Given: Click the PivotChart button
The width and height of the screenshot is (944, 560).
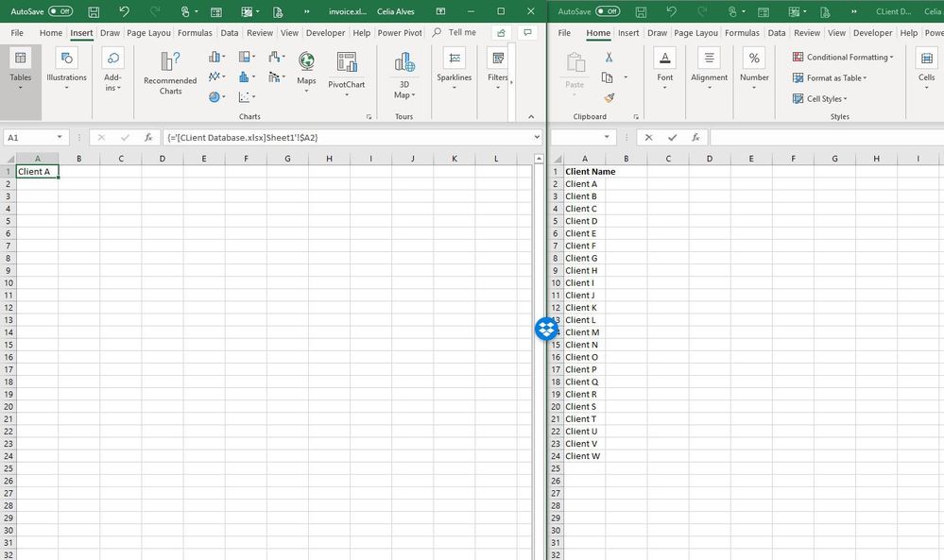Looking at the screenshot, I should 346,74.
